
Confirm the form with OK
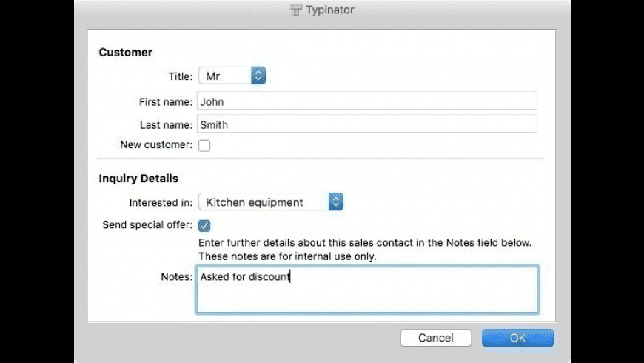(x=517, y=338)
